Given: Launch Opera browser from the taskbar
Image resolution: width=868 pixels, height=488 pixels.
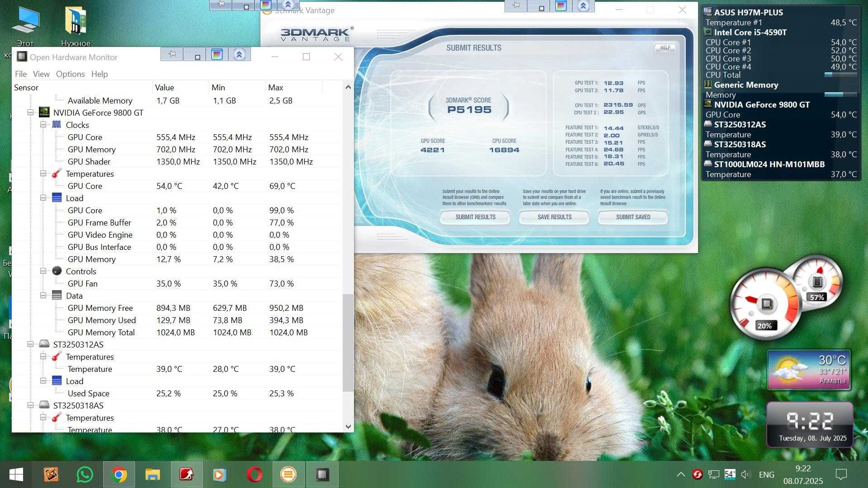Looking at the screenshot, I should pos(255,474).
